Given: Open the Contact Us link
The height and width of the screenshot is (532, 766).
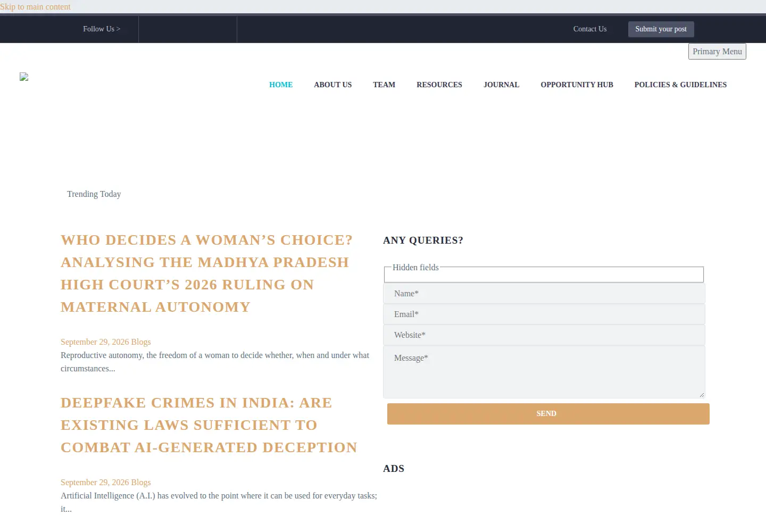Looking at the screenshot, I should [590, 29].
